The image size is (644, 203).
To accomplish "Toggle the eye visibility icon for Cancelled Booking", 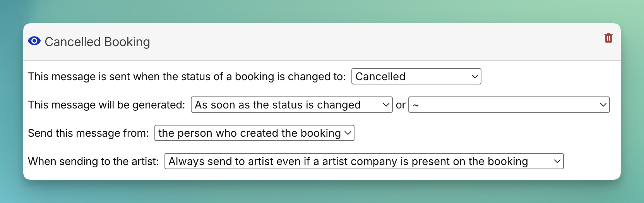I will pos(34,41).
